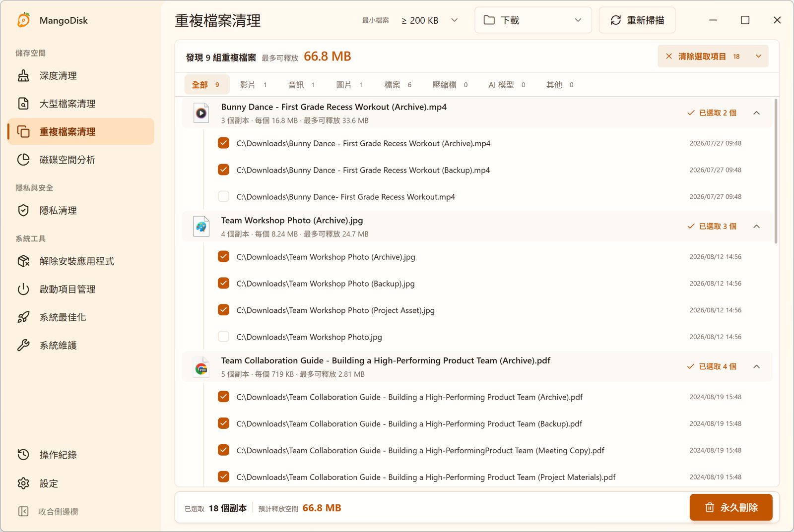Click 66.8 MB estimated freed space value
Viewport: 794px width, 532px height.
coord(322,508)
